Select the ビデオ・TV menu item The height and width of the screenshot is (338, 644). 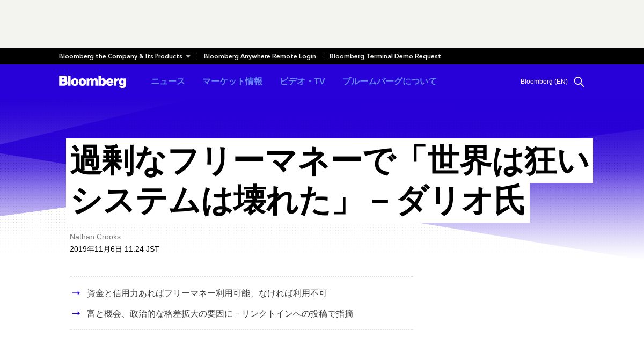302,82
